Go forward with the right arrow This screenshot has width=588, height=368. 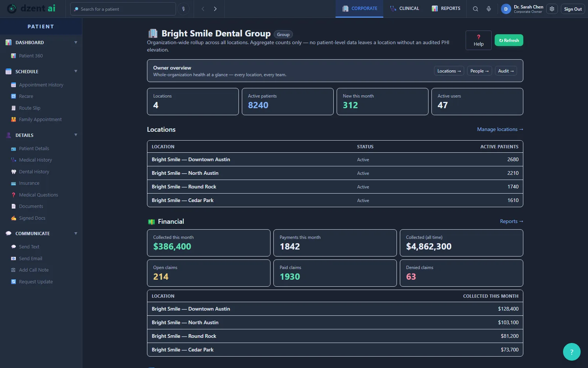click(x=215, y=9)
